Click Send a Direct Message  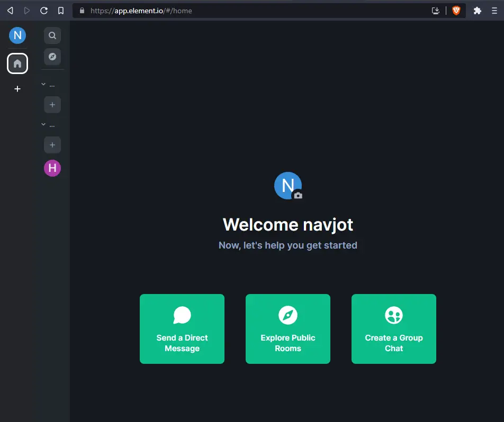click(x=182, y=329)
